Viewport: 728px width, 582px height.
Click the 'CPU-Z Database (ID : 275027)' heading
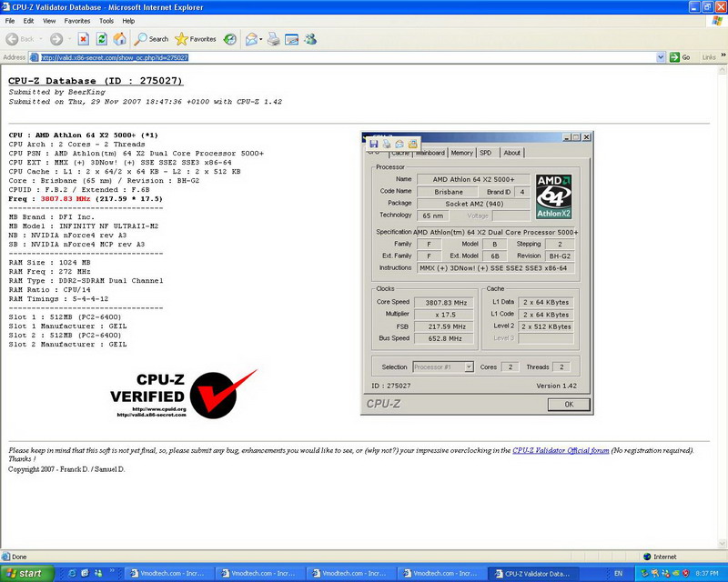96,81
